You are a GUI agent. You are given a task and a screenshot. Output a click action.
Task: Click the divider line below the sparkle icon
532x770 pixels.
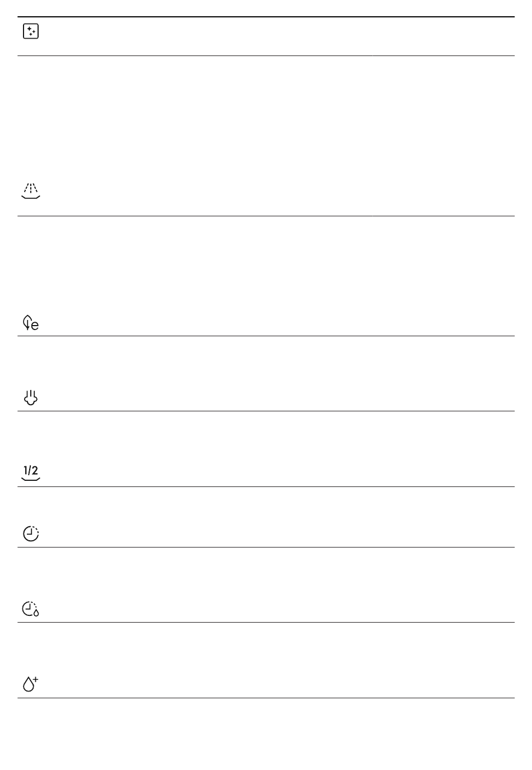(x=266, y=55)
